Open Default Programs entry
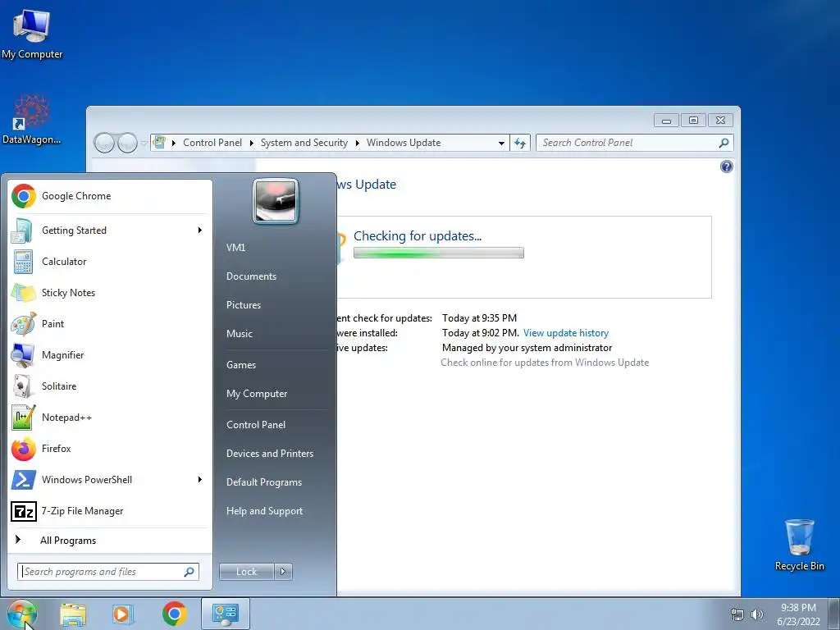Viewport: 840px width, 630px height. pyautogui.click(x=263, y=482)
